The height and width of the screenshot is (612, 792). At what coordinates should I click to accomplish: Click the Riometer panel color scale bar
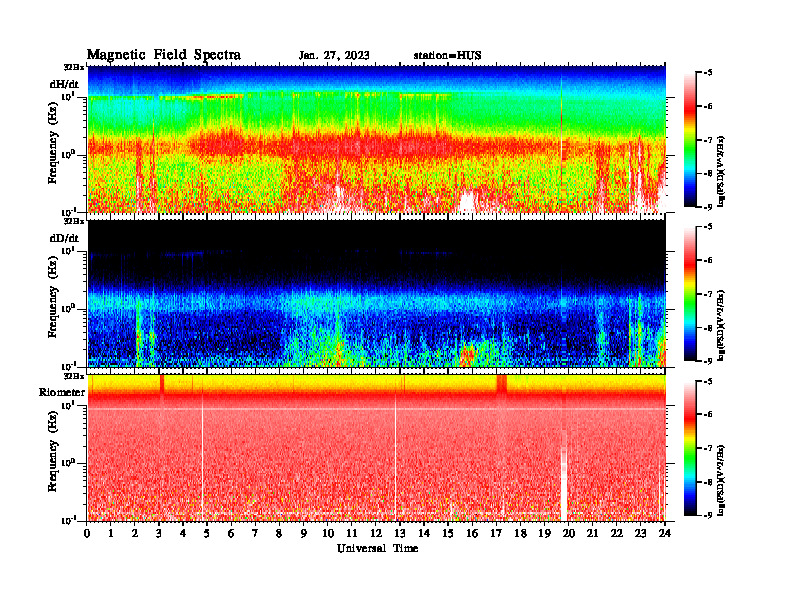tap(689, 448)
